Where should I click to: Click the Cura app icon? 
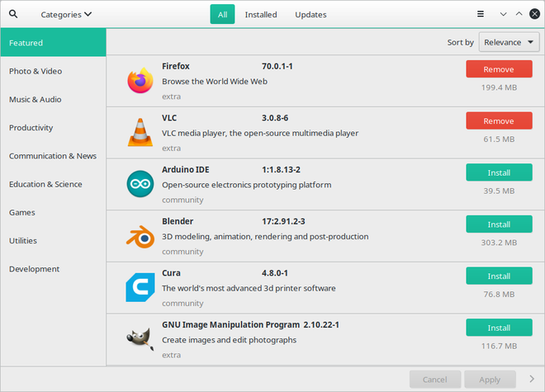140,287
